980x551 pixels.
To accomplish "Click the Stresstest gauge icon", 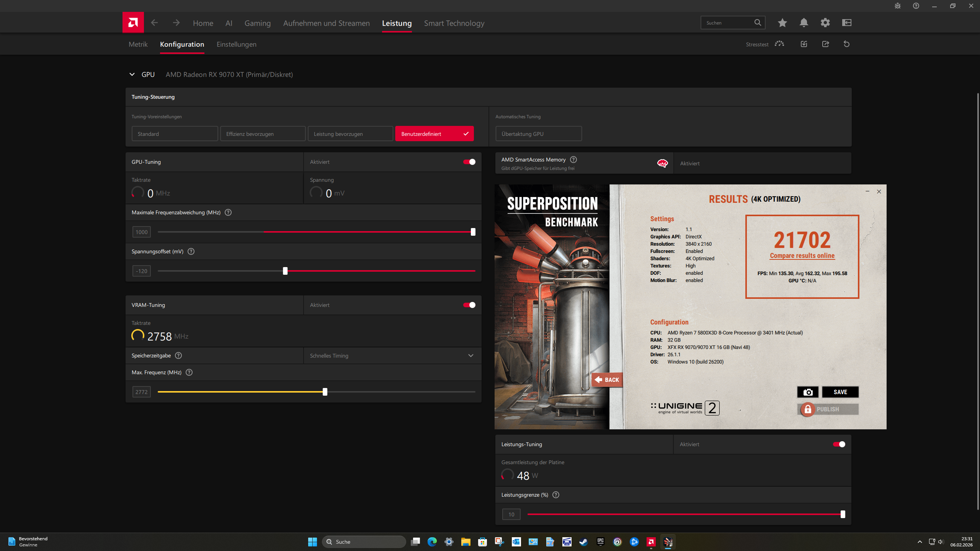I will click(x=779, y=44).
